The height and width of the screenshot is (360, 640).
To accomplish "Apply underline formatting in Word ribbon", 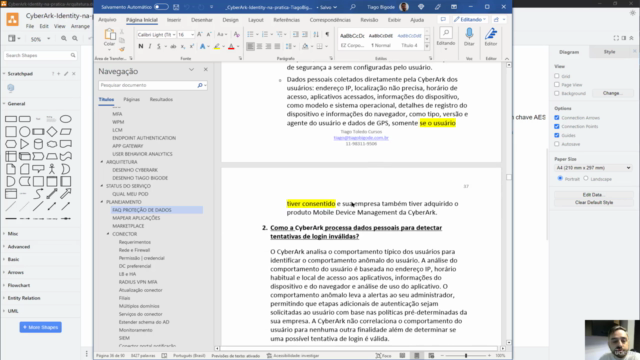I will click(158, 47).
